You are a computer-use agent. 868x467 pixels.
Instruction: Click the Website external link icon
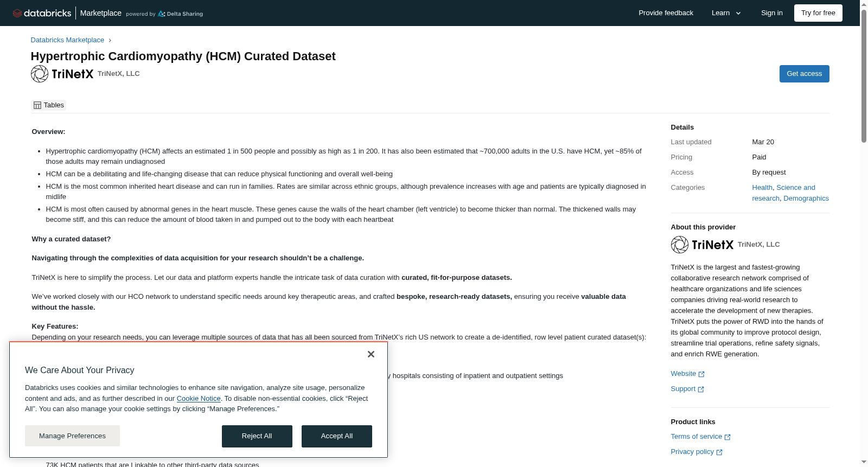[x=701, y=374]
